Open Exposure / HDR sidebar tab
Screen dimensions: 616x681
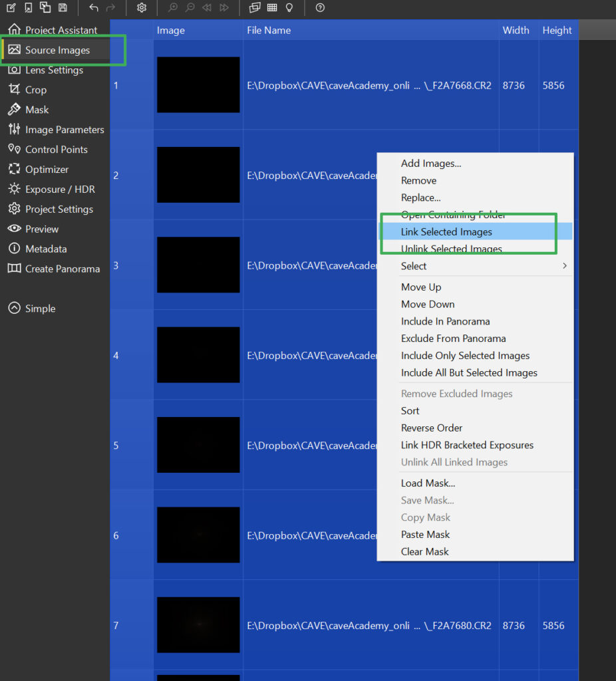[55, 190]
